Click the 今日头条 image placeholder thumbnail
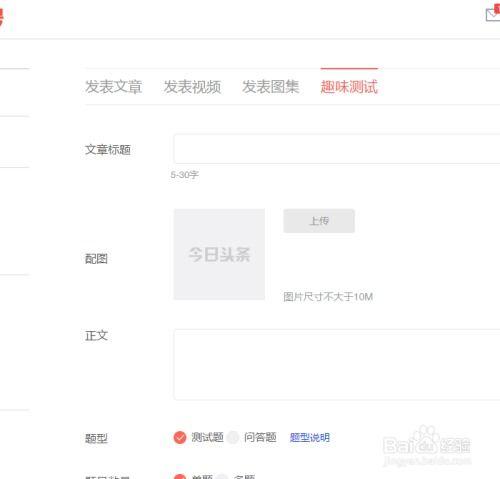The height and width of the screenshot is (479, 500). pos(219,254)
